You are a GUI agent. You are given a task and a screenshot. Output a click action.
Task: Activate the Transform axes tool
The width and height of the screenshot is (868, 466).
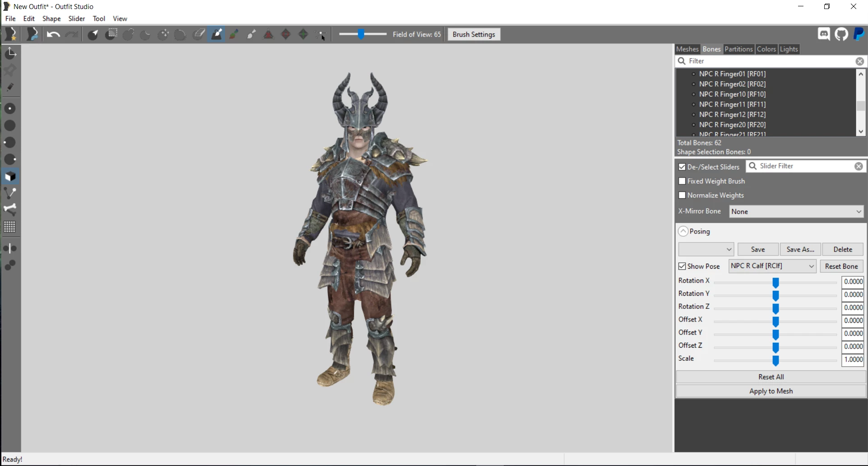coord(10,53)
